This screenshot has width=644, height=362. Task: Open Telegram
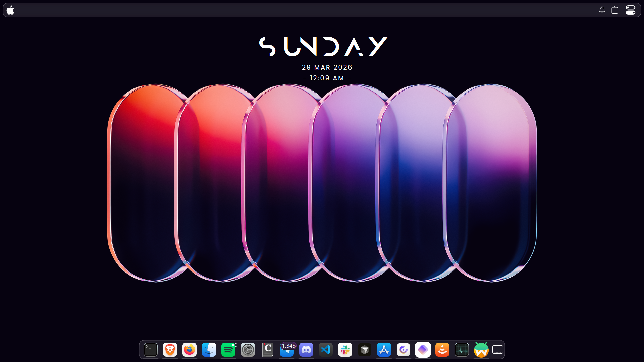pos(287,351)
